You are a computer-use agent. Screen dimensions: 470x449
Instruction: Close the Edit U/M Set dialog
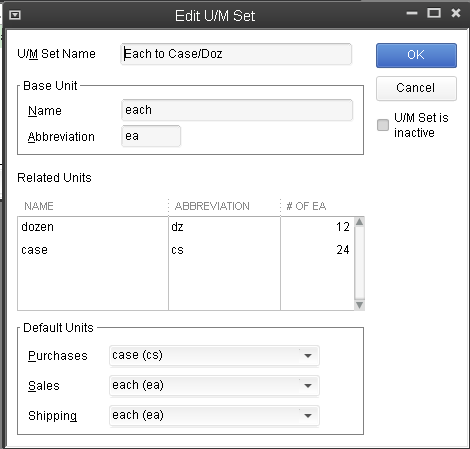click(456, 13)
